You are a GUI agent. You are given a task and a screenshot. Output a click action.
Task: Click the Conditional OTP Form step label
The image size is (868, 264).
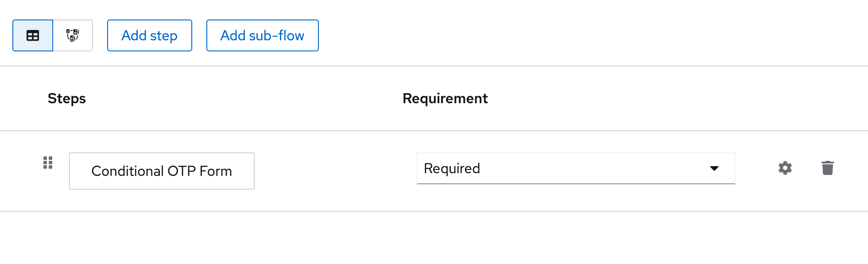[162, 171]
